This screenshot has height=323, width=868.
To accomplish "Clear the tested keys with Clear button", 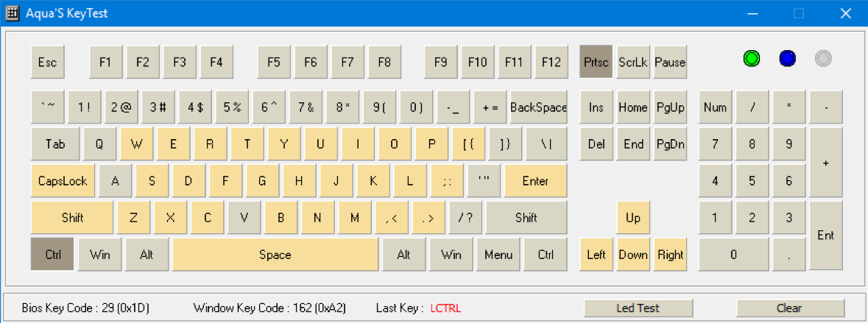I will pos(790,308).
